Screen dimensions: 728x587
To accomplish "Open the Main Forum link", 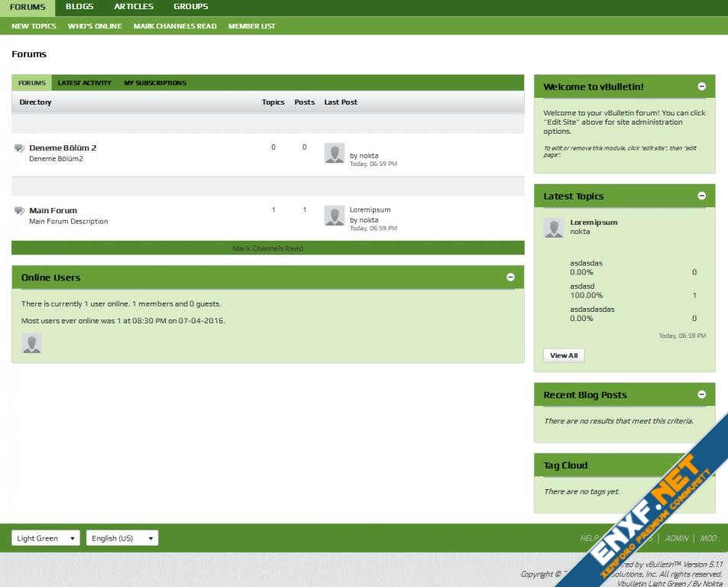I will pyautogui.click(x=53, y=210).
